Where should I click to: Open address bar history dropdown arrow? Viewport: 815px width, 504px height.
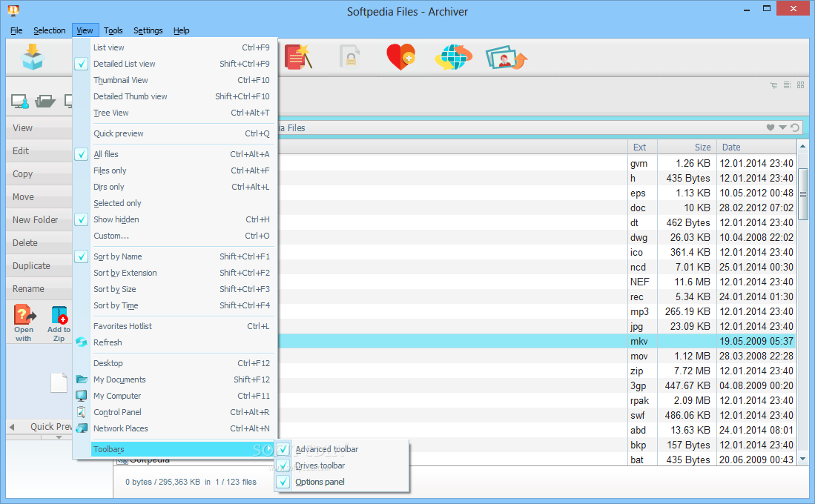(x=782, y=127)
